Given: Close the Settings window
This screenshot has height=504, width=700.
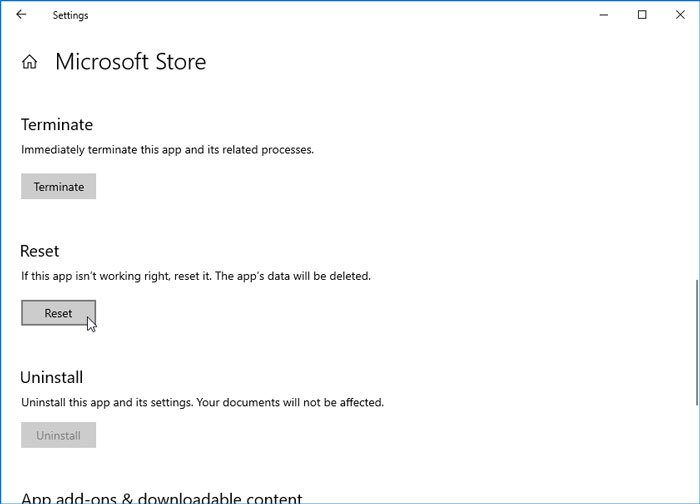Looking at the screenshot, I should [680, 14].
